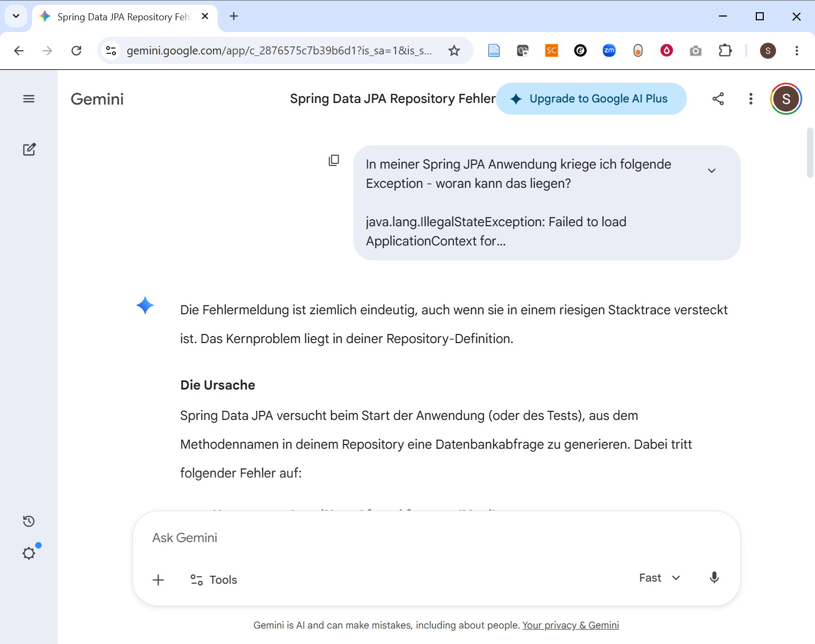The image size is (815, 644).
Task: Click the orange SC extension icon
Action: coord(551,51)
